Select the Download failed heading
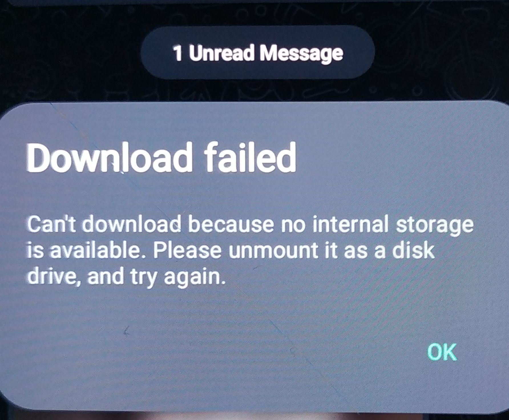509x420 pixels. 161,157
